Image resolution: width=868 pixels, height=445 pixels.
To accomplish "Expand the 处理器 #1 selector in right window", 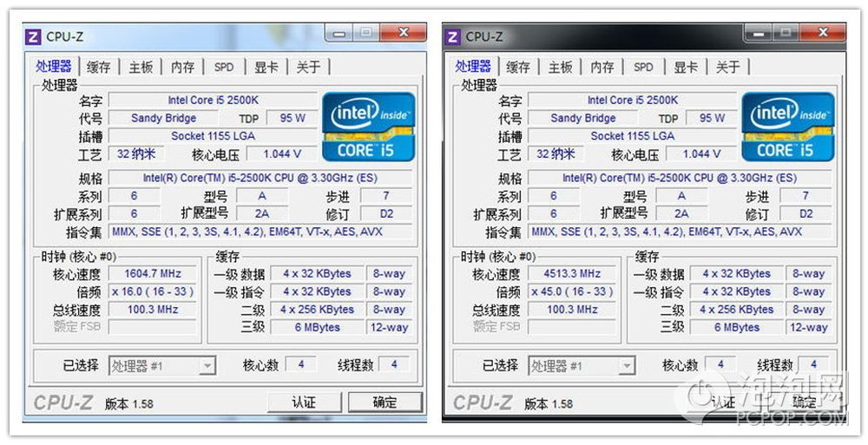I will point(626,366).
